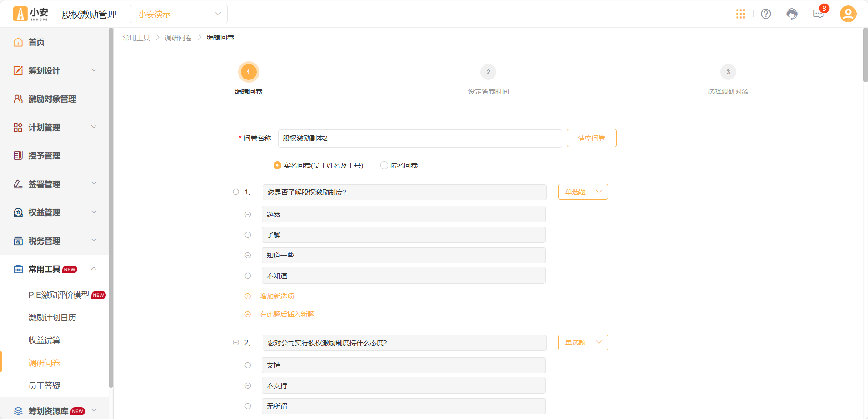Expand 税务管理 sidebar menu
Viewport: 868px width, 419px height.
[x=55, y=241]
